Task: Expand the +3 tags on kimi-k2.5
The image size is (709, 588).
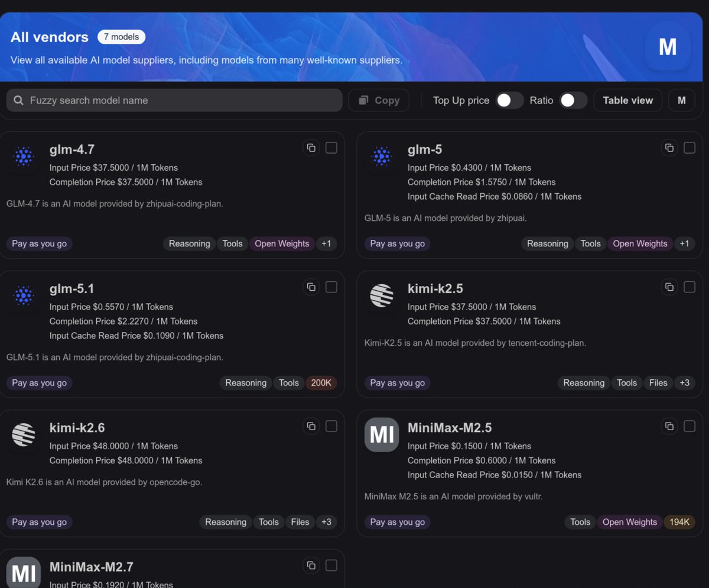Action: tap(684, 383)
